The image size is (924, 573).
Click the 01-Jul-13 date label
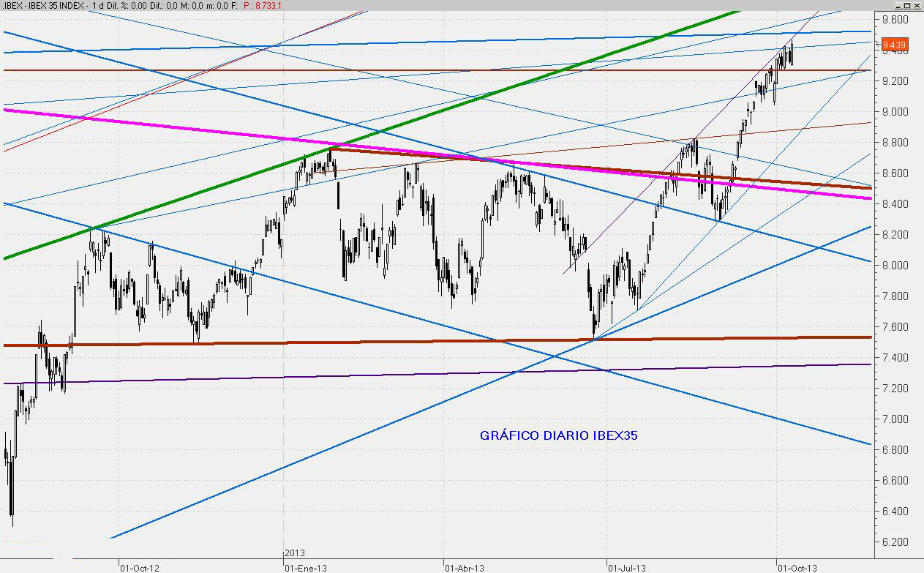pyautogui.click(x=627, y=567)
